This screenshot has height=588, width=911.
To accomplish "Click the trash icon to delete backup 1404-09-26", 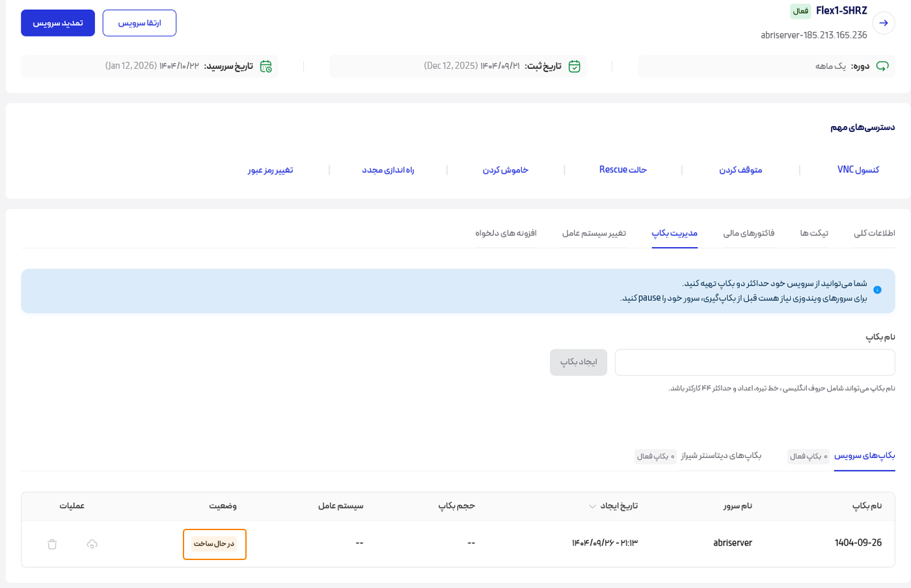I will point(52,545).
